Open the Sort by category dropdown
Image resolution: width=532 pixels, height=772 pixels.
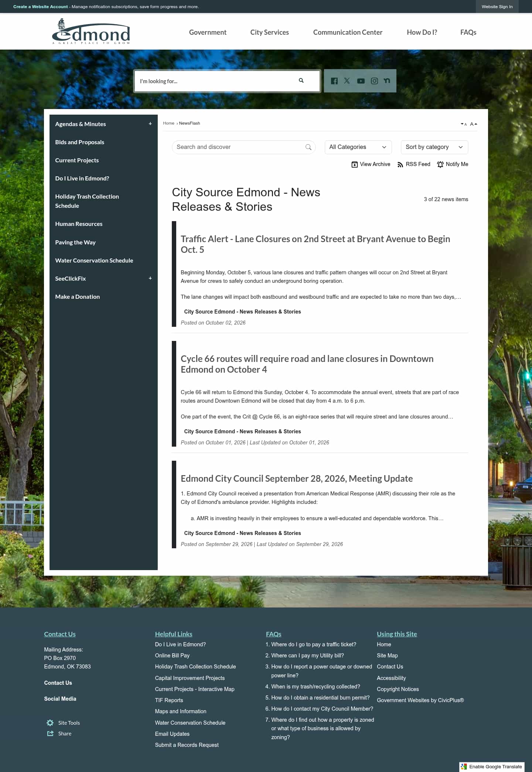click(x=434, y=147)
